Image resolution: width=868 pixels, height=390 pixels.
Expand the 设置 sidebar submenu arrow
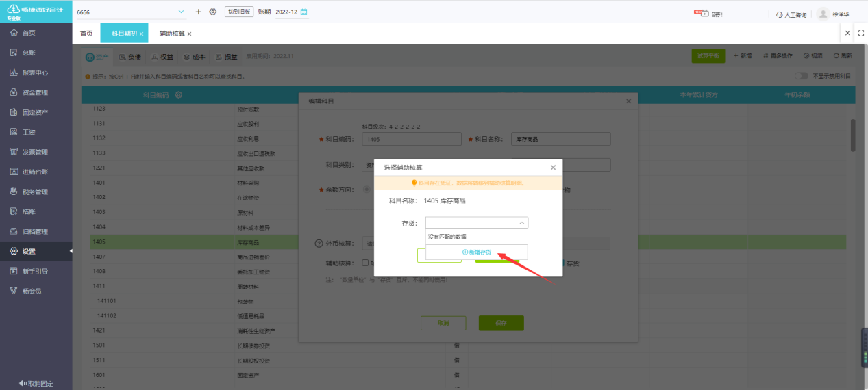pos(70,251)
